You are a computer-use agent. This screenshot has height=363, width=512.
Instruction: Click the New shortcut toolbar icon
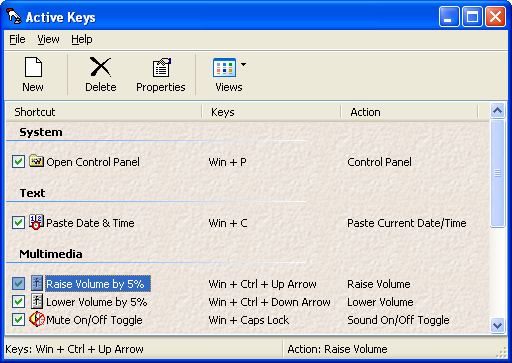click(33, 67)
